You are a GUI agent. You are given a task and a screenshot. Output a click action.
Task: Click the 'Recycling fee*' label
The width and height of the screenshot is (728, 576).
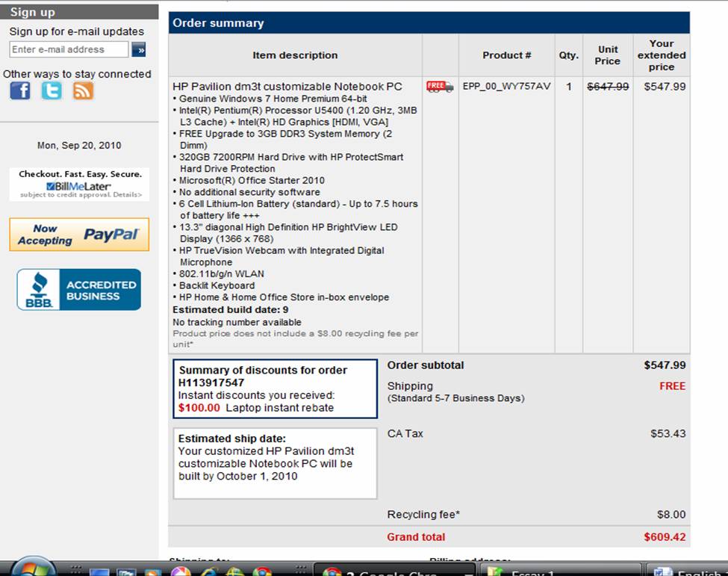click(423, 514)
